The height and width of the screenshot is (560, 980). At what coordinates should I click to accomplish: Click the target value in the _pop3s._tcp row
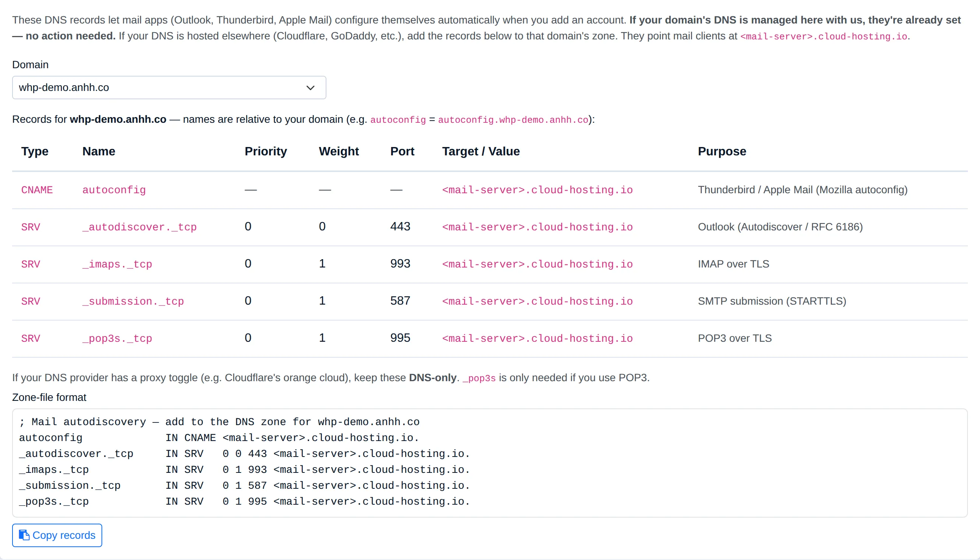pos(537,338)
